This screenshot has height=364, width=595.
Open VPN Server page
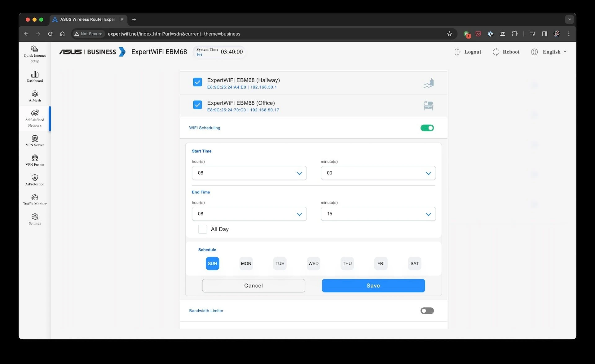tap(35, 141)
